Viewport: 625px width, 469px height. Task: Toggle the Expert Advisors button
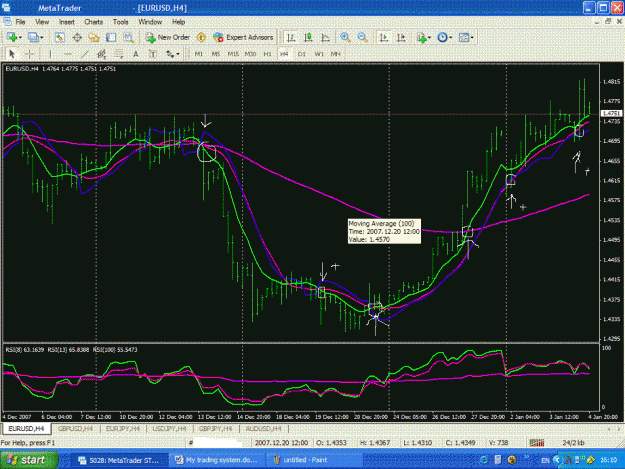243,37
